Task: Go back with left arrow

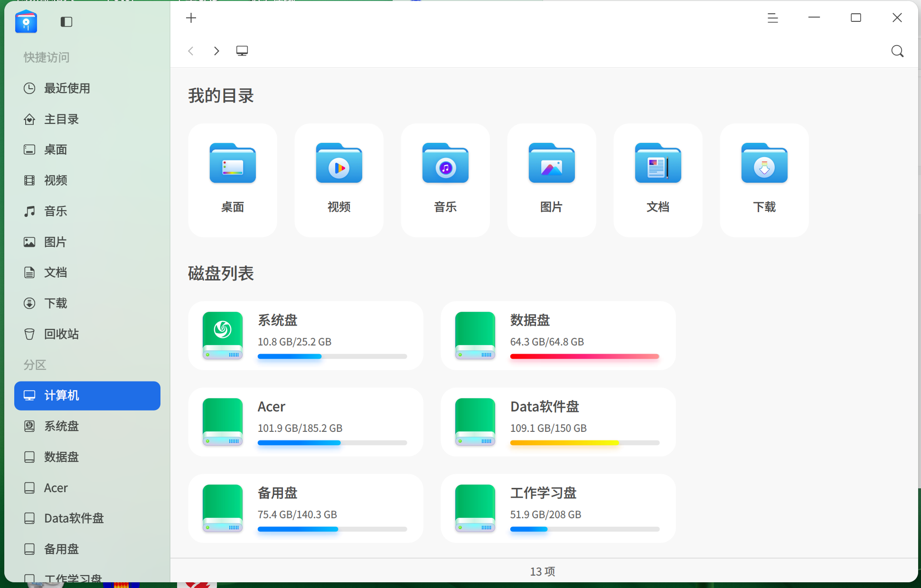Action: tap(191, 51)
